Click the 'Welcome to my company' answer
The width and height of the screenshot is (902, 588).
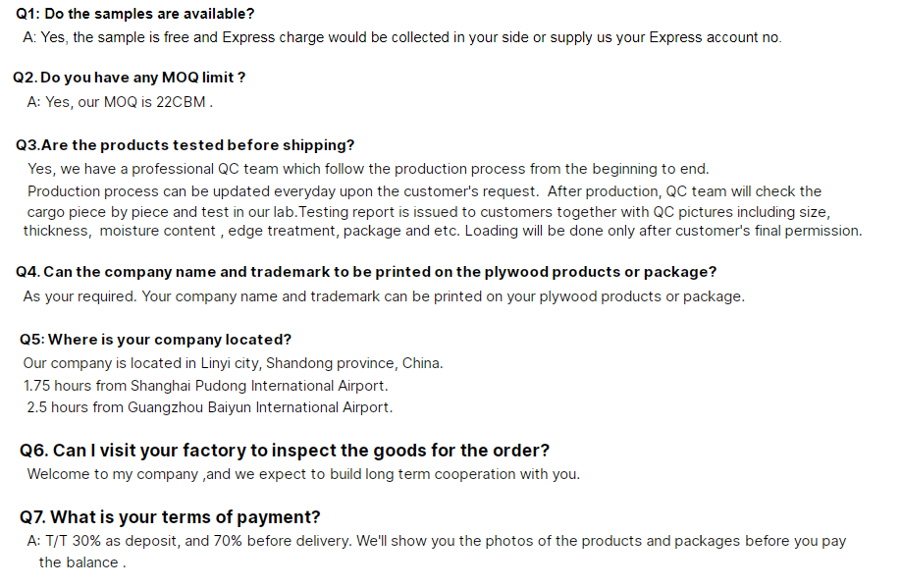(x=303, y=474)
